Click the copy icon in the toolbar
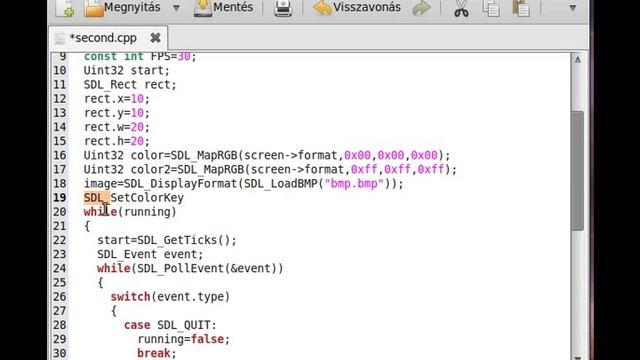The width and height of the screenshot is (640, 360). pyautogui.click(x=491, y=8)
